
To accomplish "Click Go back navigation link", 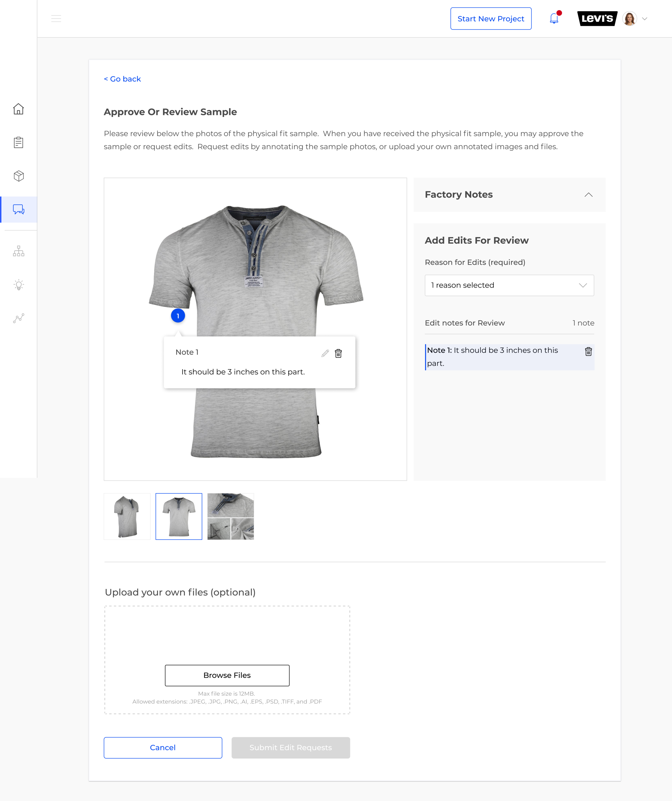I will (123, 79).
